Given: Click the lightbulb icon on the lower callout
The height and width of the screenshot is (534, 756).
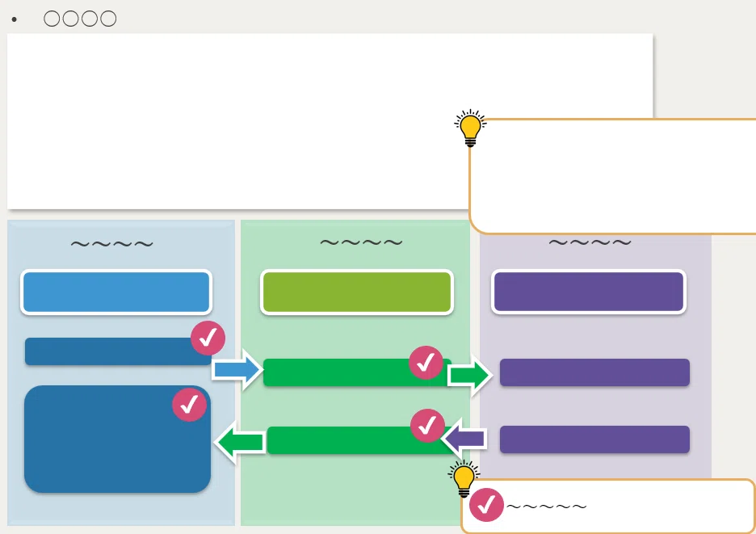Looking at the screenshot, I should (464, 478).
